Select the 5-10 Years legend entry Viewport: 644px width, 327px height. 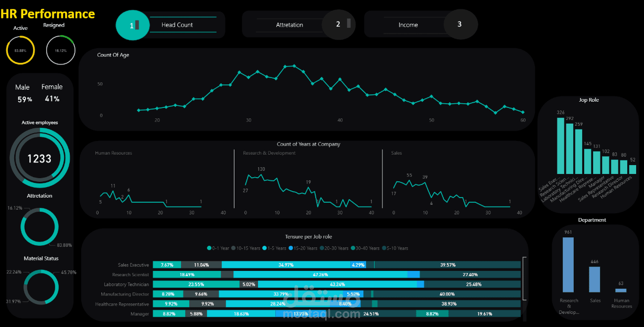coord(395,248)
